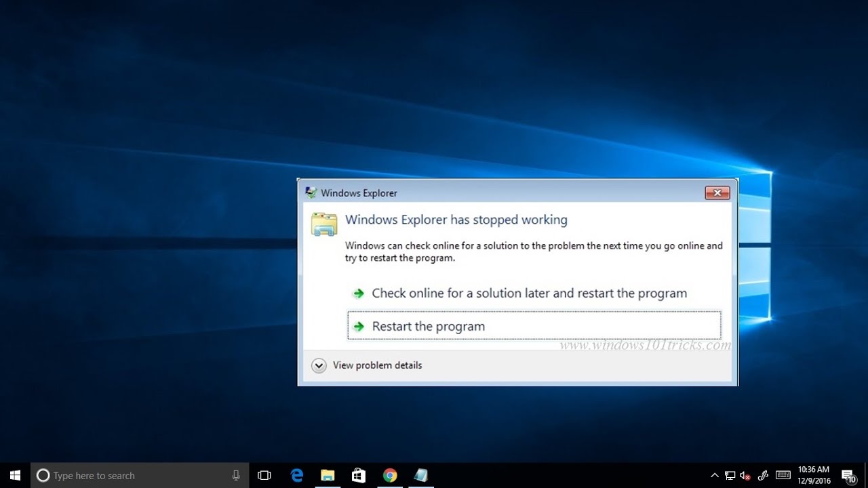Open the Microsoft Store taskbar icon

coord(359,475)
